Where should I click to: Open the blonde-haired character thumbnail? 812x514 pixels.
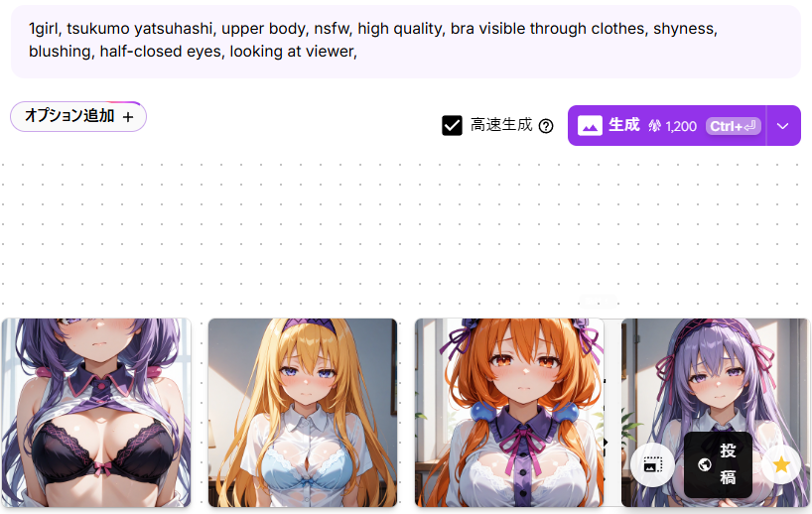(303, 413)
